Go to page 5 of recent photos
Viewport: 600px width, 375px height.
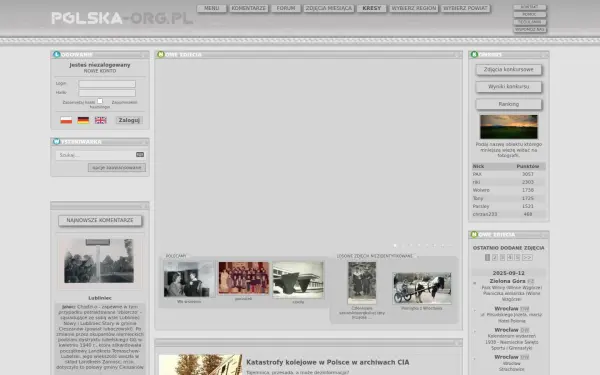click(517, 258)
